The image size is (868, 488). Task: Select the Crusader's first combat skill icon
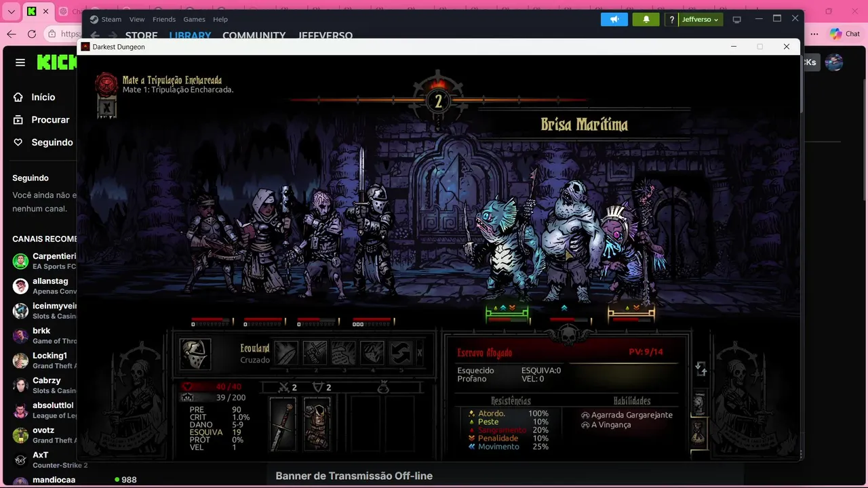tap(286, 353)
